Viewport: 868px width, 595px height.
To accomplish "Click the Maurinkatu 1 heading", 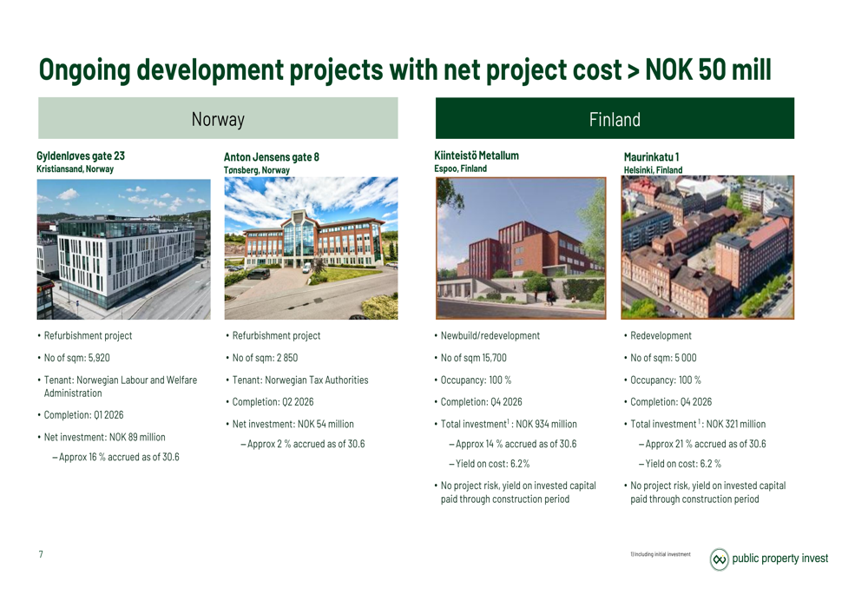I will coord(651,157).
